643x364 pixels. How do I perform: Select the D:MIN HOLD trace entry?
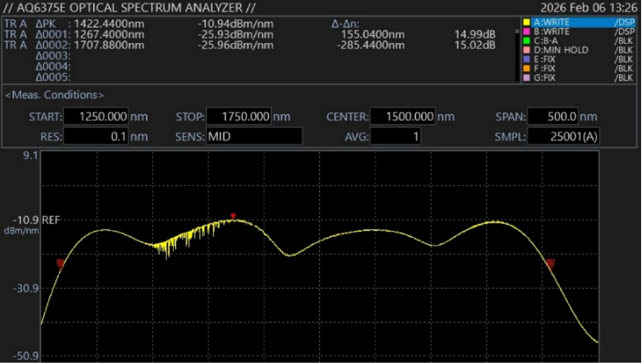pyautogui.click(x=561, y=50)
